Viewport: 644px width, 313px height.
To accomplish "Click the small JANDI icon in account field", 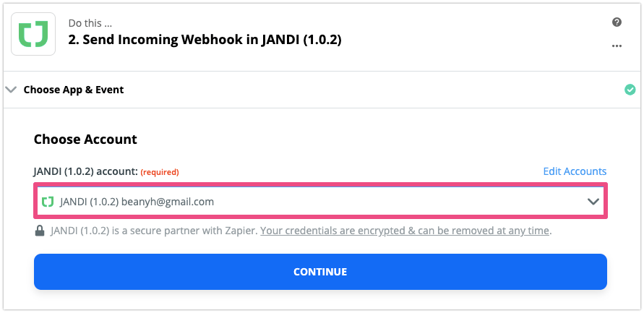I will pyautogui.click(x=48, y=202).
